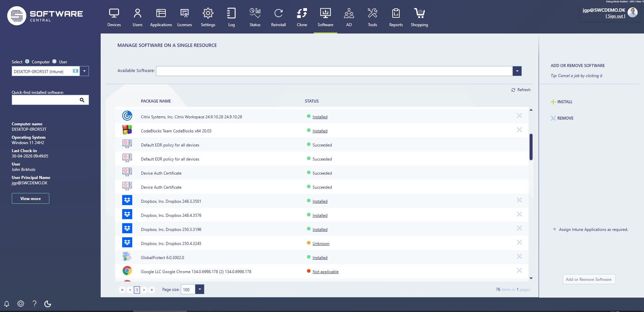Click the REMOVE action
This screenshot has height=312, width=644.
pyautogui.click(x=562, y=118)
